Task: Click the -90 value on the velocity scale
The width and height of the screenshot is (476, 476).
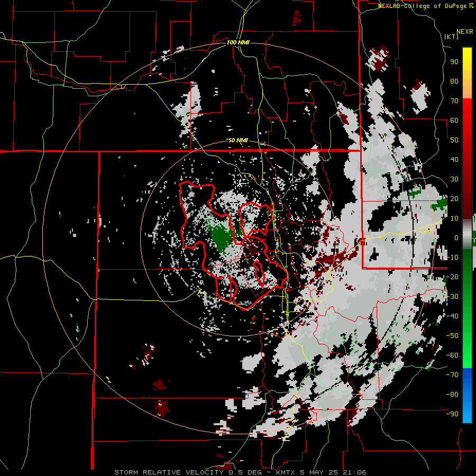Action: [x=452, y=414]
